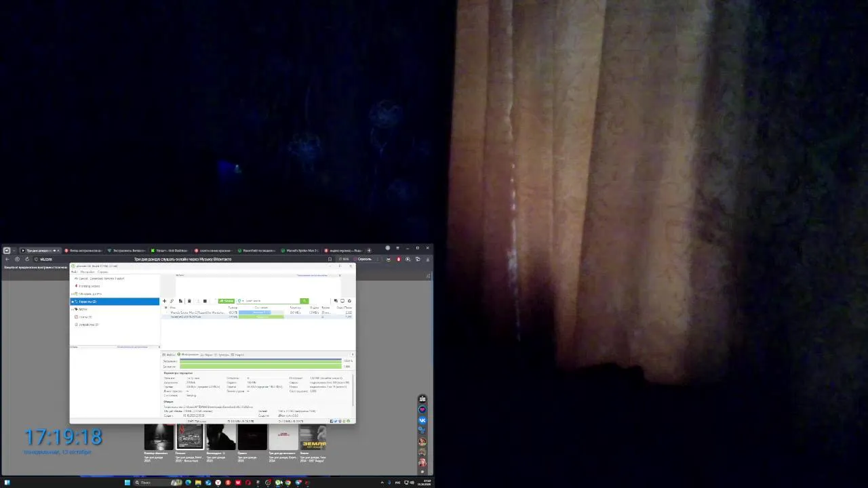The height and width of the screenshot is (488, 868).
Task: Click the green search magnifier button
Action: pos(304,301)
